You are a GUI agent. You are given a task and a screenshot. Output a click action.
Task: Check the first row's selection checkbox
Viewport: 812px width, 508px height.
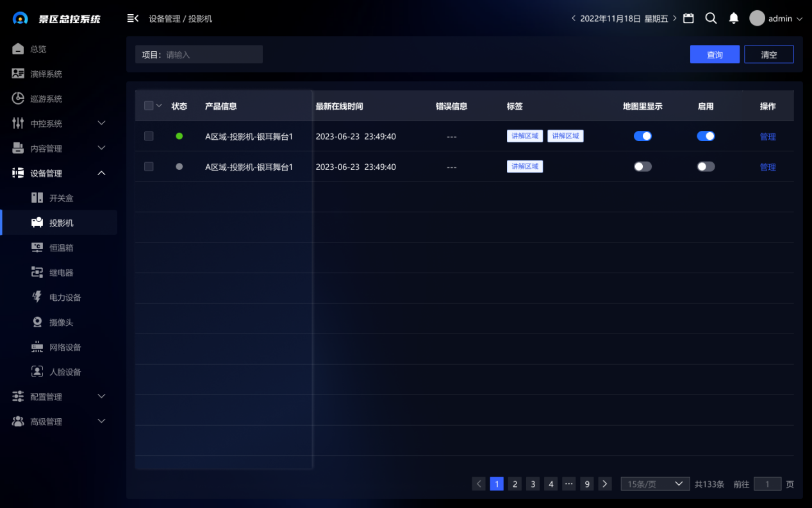coord(149,136)
